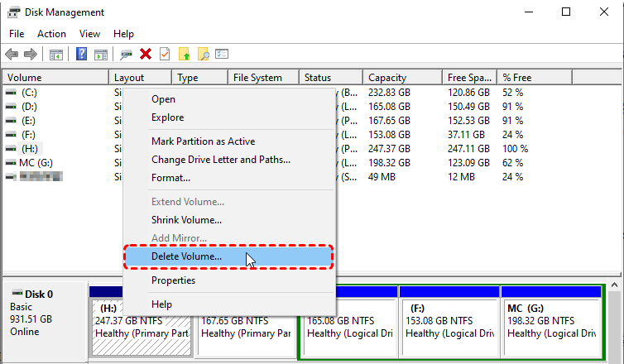Select the MC (G:) volume row
This screenshot has width=624, height=364.
36,162
